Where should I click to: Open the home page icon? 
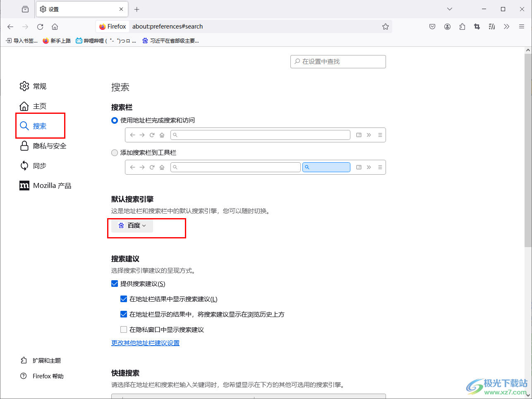click(55, 26)
